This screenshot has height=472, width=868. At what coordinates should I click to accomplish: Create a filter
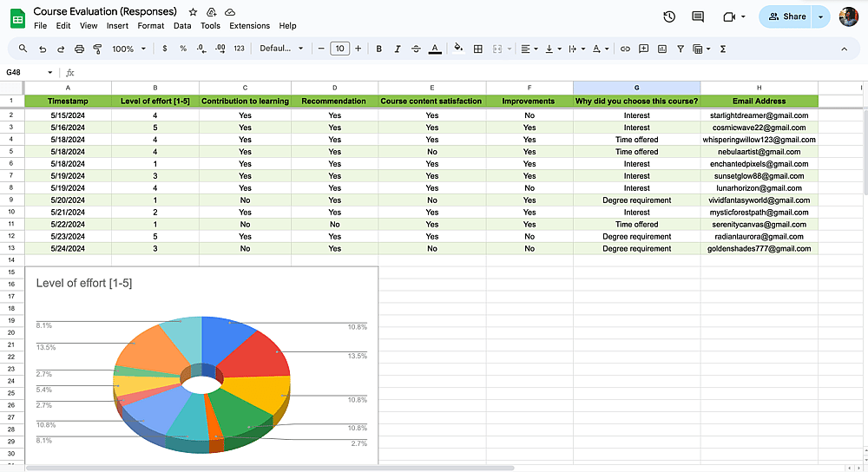pos(681,49)
